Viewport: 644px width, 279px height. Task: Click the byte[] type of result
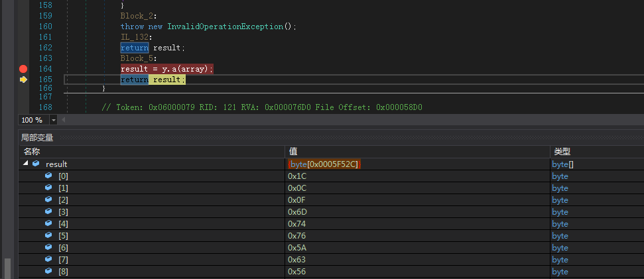click(562, 164)
